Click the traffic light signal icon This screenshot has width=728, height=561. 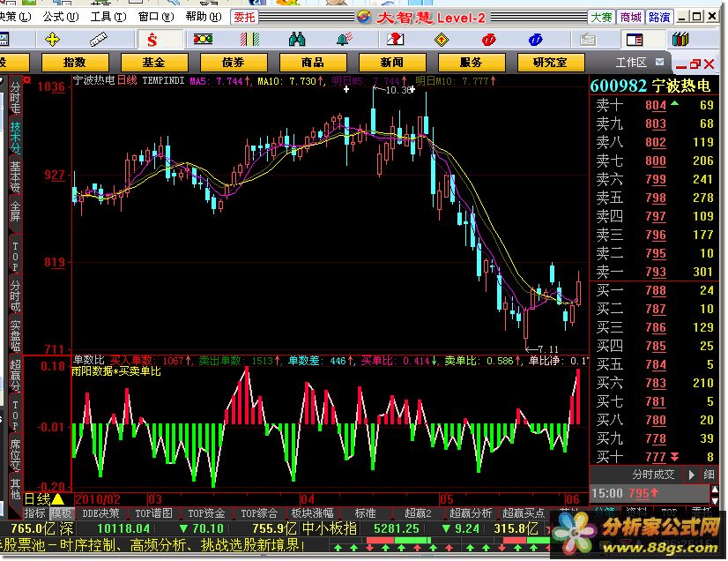pyautogui.click(x=203, y=40)
